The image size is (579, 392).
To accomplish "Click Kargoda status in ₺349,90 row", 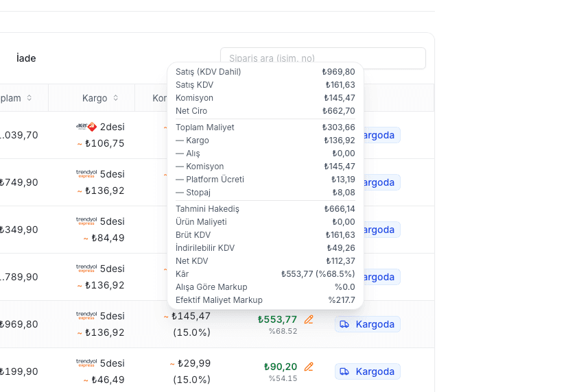I will click(x=382, y=230).
